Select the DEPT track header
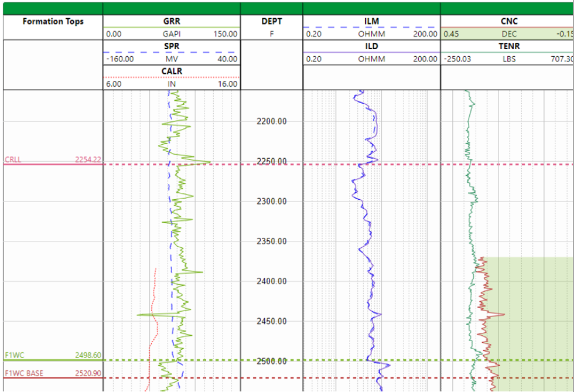Viewport: 574px width, 392px height. click(272, 21)
